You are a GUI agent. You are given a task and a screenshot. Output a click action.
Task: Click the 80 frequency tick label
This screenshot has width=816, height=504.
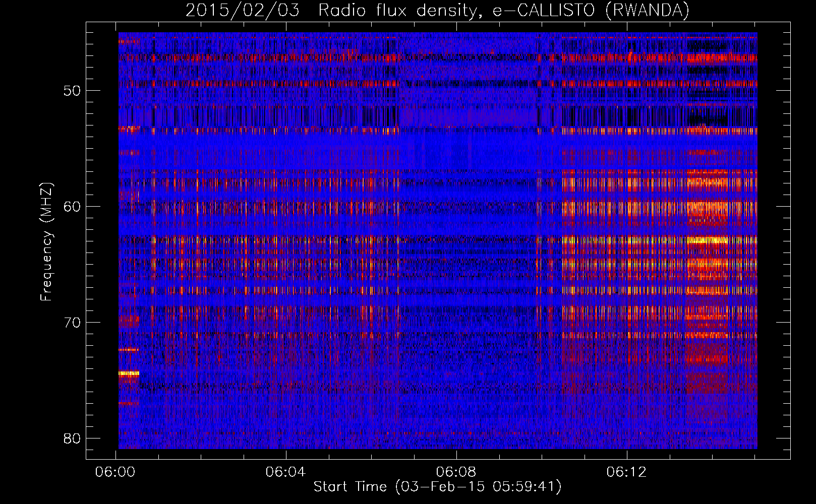click(x=72, y=438)
